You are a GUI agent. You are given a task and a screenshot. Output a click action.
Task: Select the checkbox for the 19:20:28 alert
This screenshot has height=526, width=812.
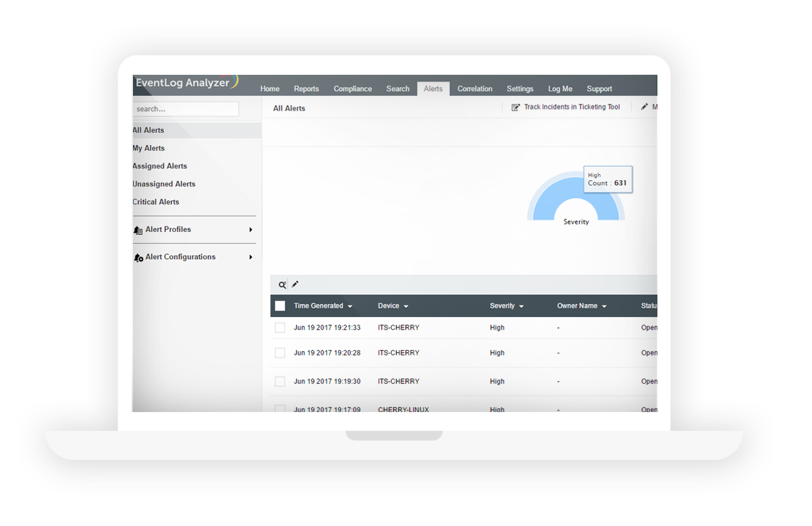tap(280, 353)
